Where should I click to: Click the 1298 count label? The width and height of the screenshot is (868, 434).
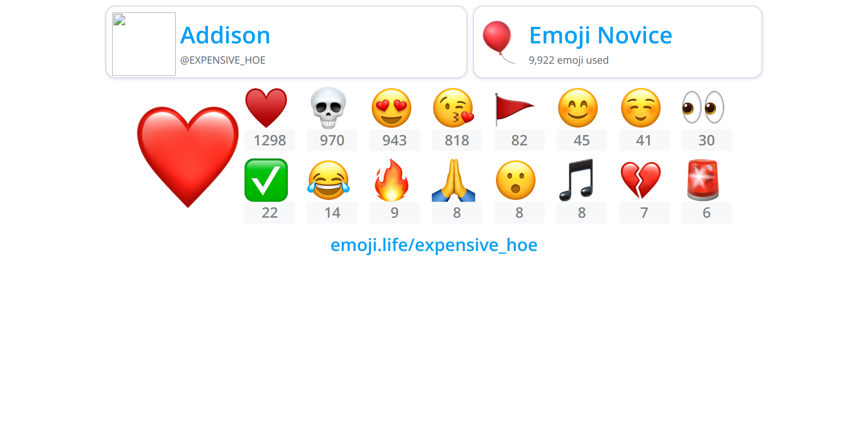coord(270,140)
